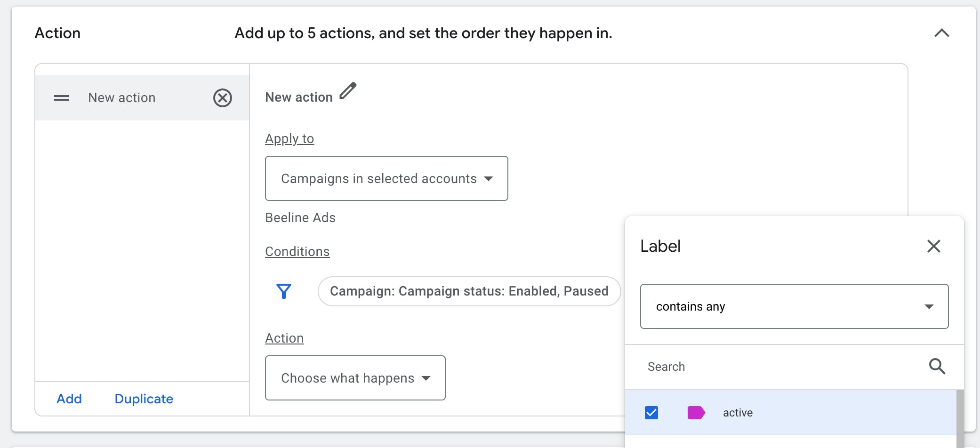The height and width of the screenshot is (448, 980).
Task: Uncheck the active label checkbox
Action: point(651,413)
